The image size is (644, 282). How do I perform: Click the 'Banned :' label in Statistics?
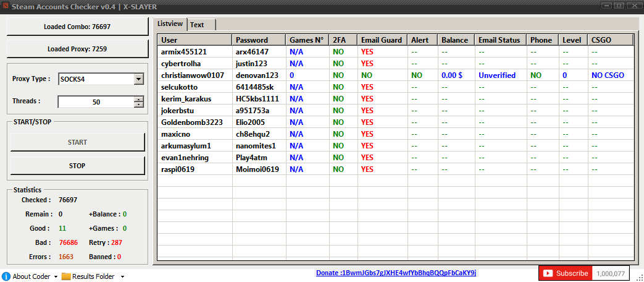102,257
